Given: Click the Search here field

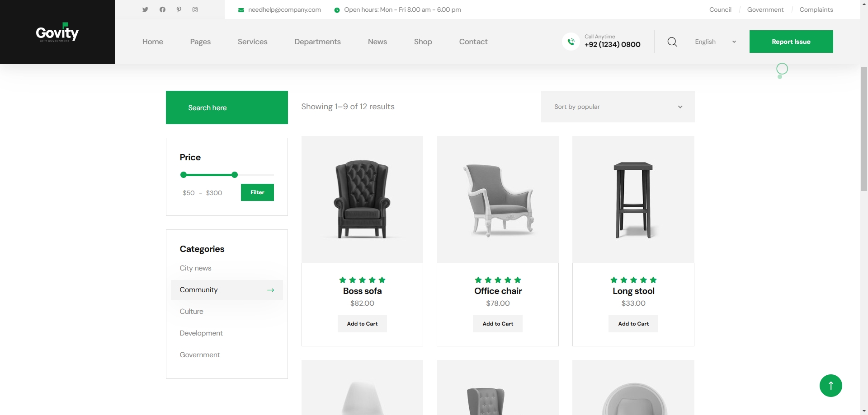Looking at the screenshot, I should point(227,107).
